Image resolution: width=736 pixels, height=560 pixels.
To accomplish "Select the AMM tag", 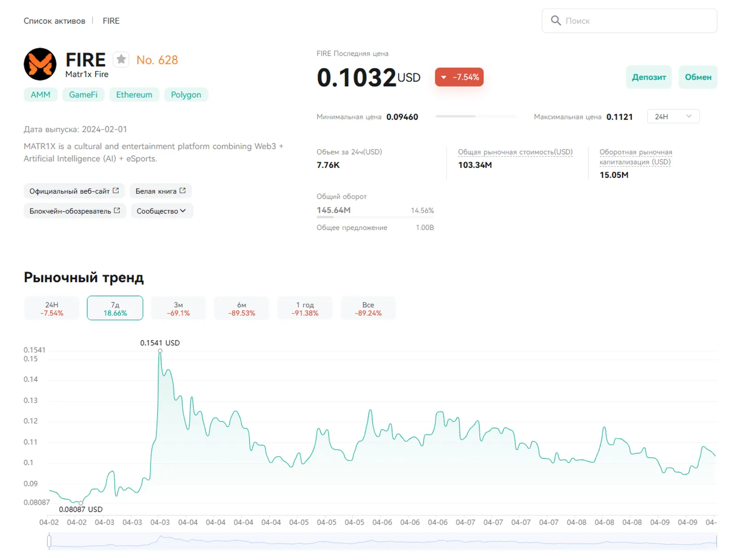I will [40, 95].
